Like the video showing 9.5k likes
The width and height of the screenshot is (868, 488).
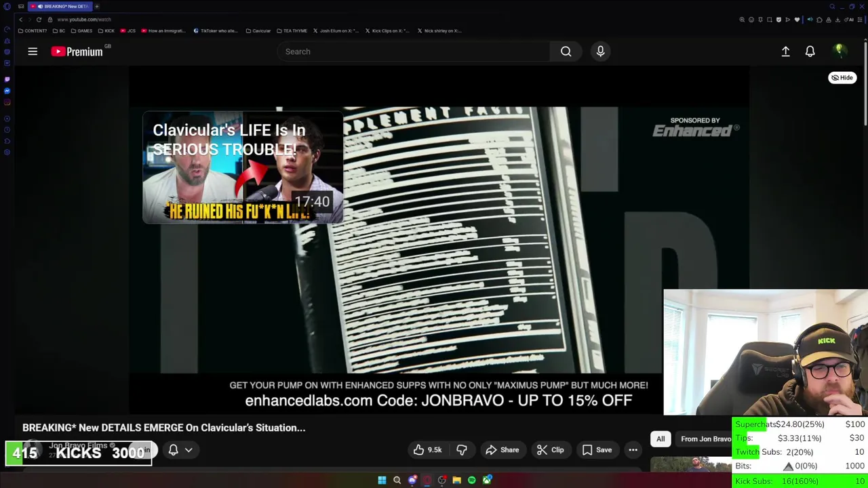coord(428,450)
